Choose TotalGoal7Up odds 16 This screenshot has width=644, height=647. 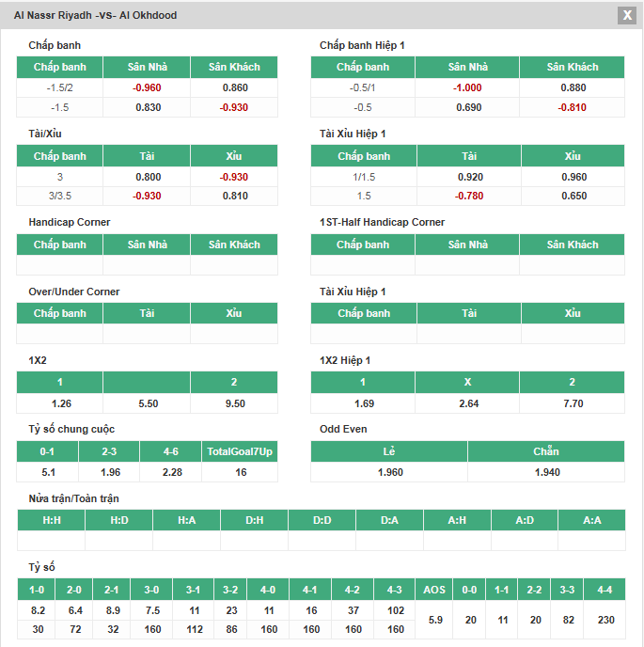(x=240, y=472)
